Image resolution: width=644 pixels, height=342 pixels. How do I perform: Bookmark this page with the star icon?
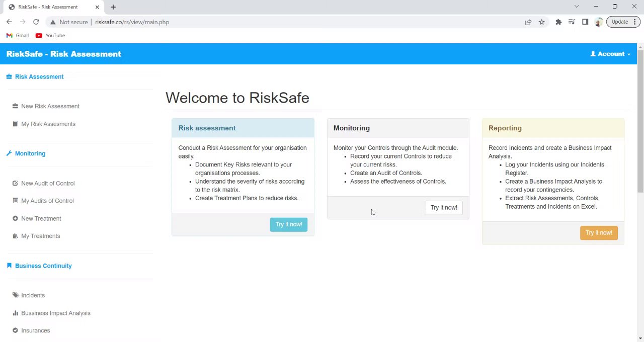[x=542, y=22]
